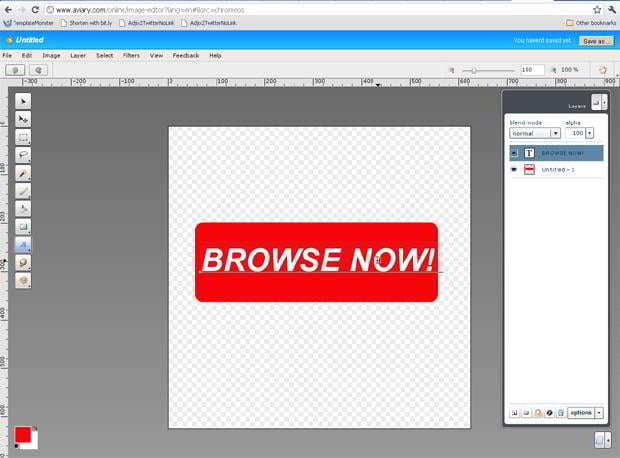Open the alpha value dropdown
This screenshot has width=620, height=458.
click(590, 133)
